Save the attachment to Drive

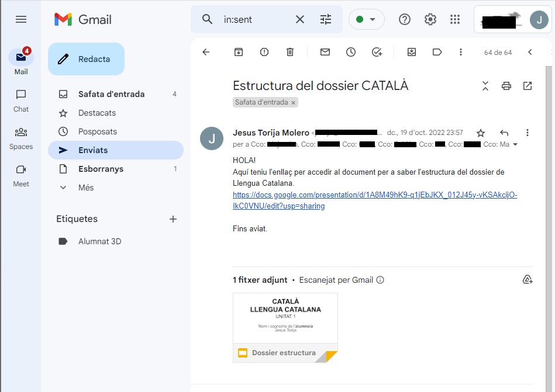(528, 280)
